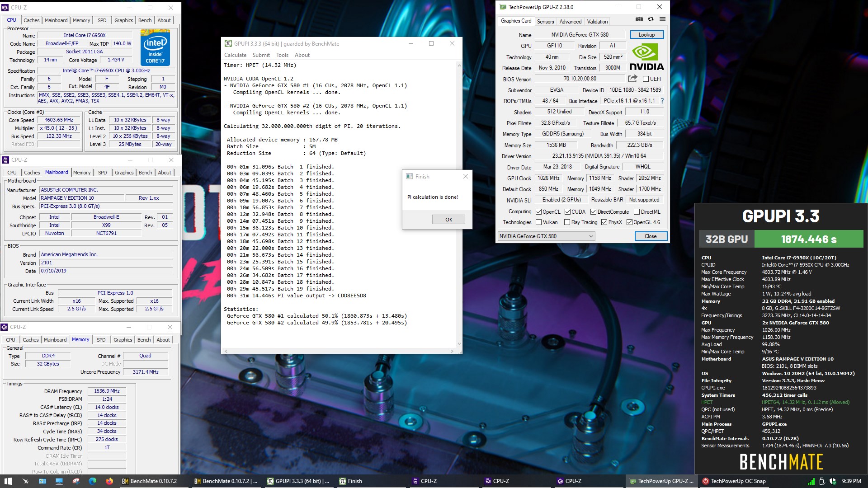The height and width of the screenshot is (488, 868).
Task: Open the ID card icon app on the taskbar
Action: (42, 481)
